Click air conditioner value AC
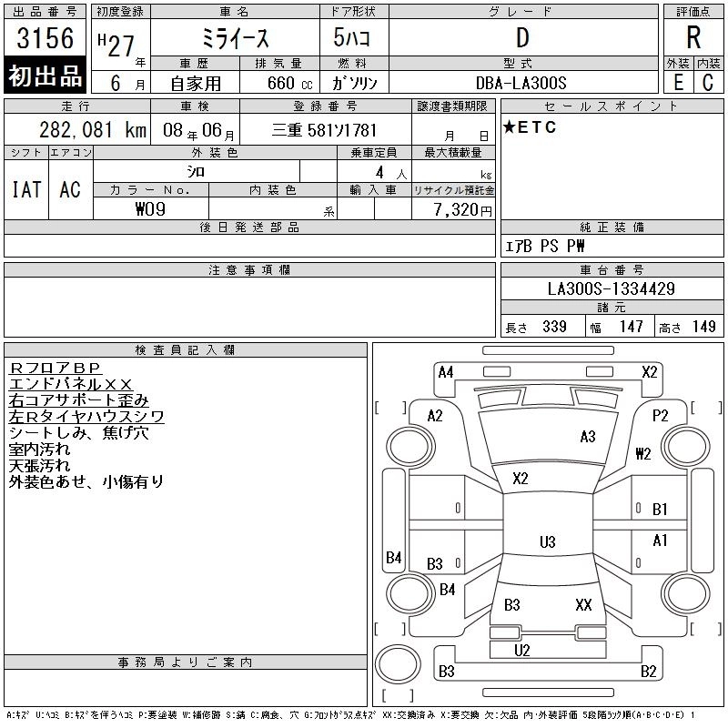Image resolution: width=728 pixels, height=728 pixels. point(70,189)
